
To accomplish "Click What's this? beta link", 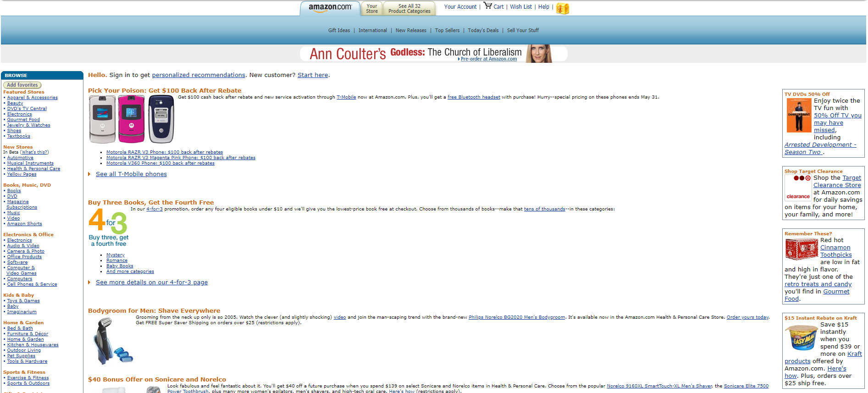I will point(34,152).
